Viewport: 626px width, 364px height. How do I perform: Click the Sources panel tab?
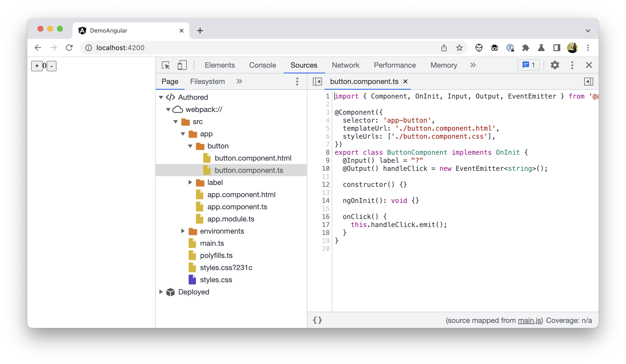tap(303, 65)
